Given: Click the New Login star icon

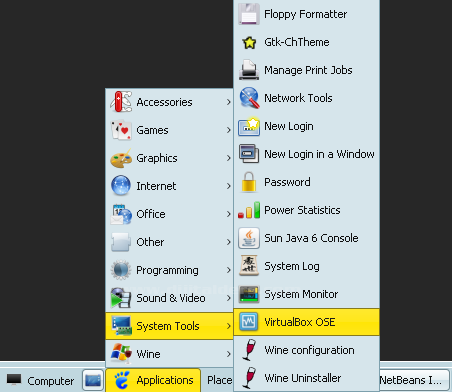Looking at the screenshot, I should pos(249,126).
